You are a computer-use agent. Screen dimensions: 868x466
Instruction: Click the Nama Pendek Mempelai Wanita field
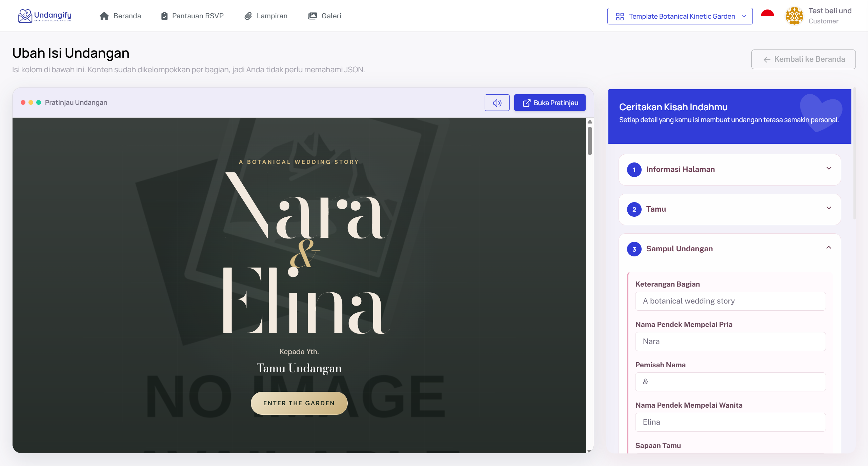coord(730,422)
